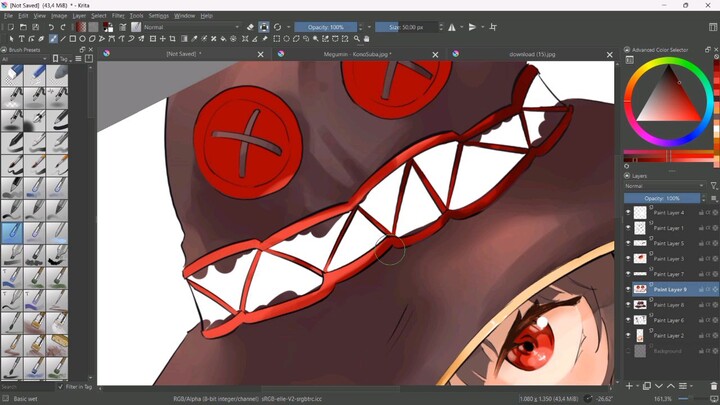Screen dimensions: 720x405
Task: Select the Color Sampler eyedropper tool
Action: tap(194, 39)
